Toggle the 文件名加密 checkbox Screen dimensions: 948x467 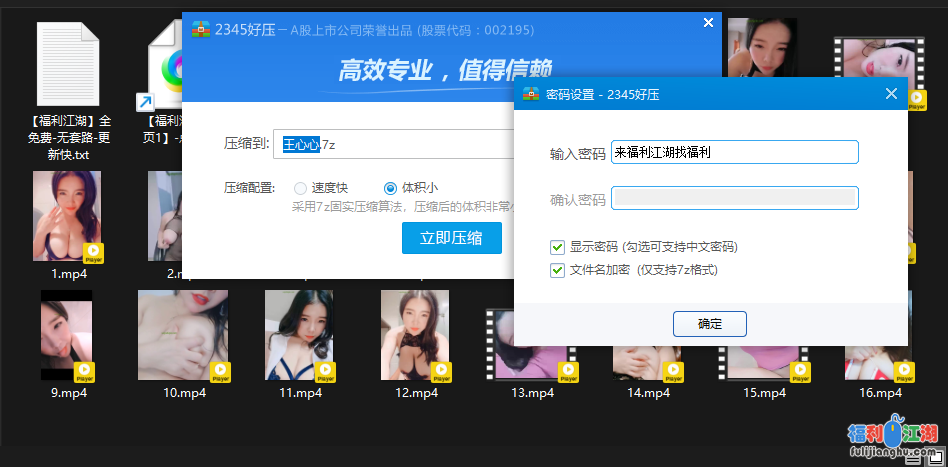[558, 270]
